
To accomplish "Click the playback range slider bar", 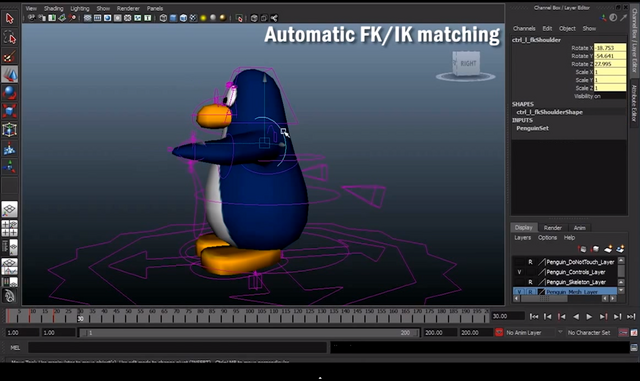I will (249, 333).
